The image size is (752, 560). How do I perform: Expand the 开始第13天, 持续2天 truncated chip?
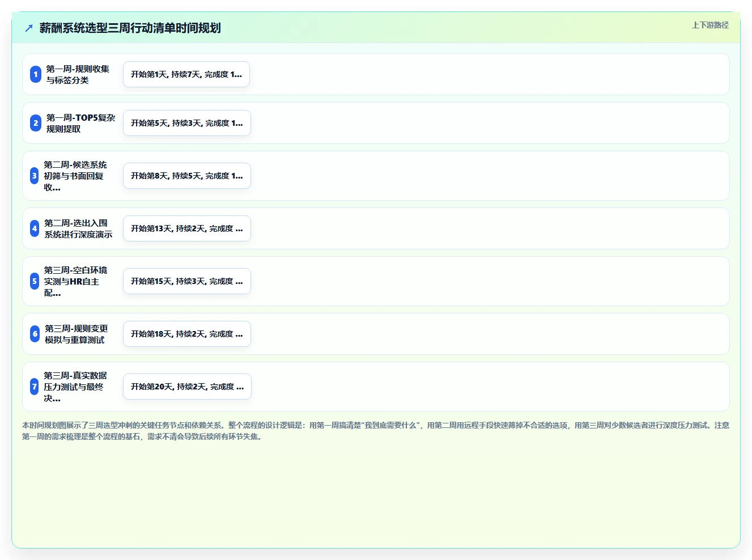pyautogui.click(x=187, y=228)
